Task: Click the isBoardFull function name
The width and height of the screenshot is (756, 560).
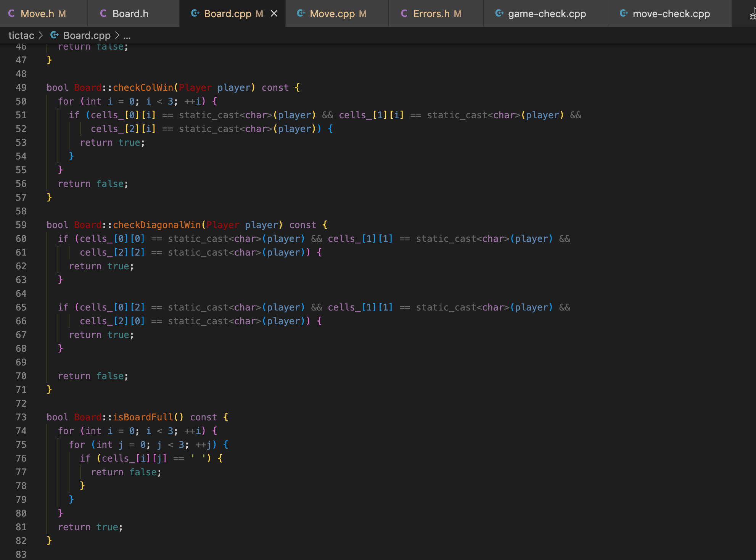Action: 143,417
